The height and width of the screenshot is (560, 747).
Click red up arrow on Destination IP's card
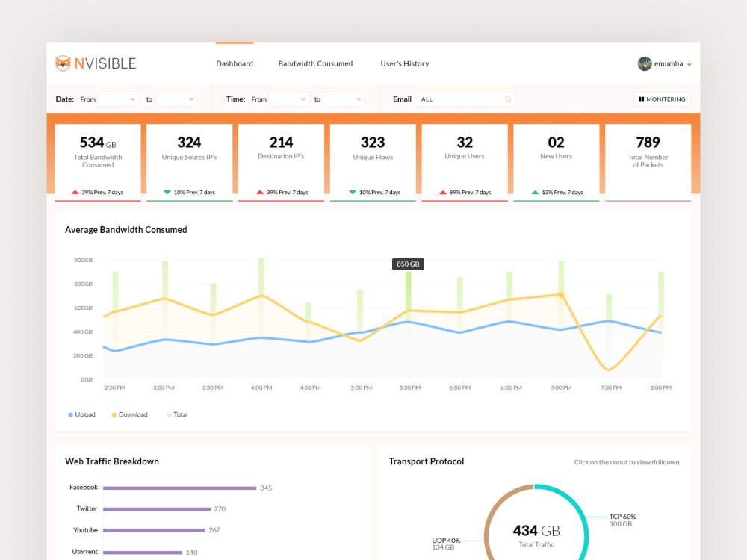(260, 193)
